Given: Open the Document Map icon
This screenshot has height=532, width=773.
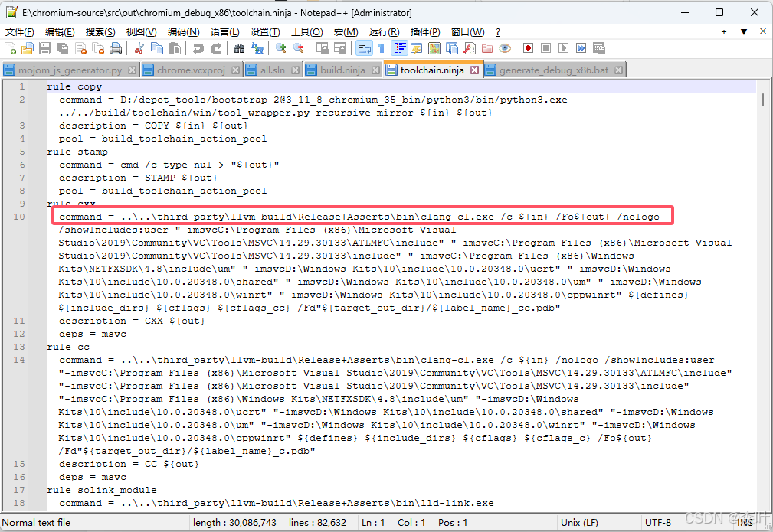Looking at the screenshot, I should click(434, 48).
